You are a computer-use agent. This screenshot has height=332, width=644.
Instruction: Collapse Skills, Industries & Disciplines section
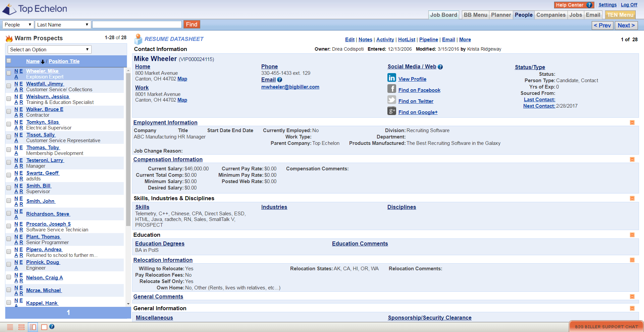tap(632, 199)
